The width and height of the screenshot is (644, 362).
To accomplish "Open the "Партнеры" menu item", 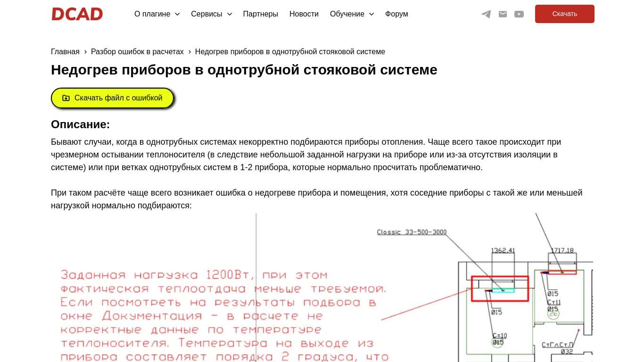I will (x=260, y=14).
